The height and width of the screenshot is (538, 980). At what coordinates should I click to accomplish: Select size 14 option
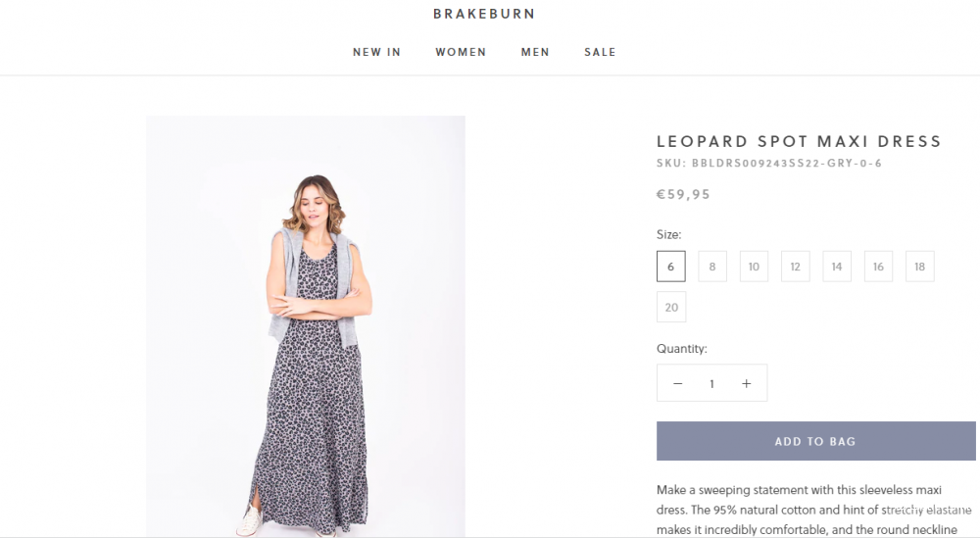point(837,267)
